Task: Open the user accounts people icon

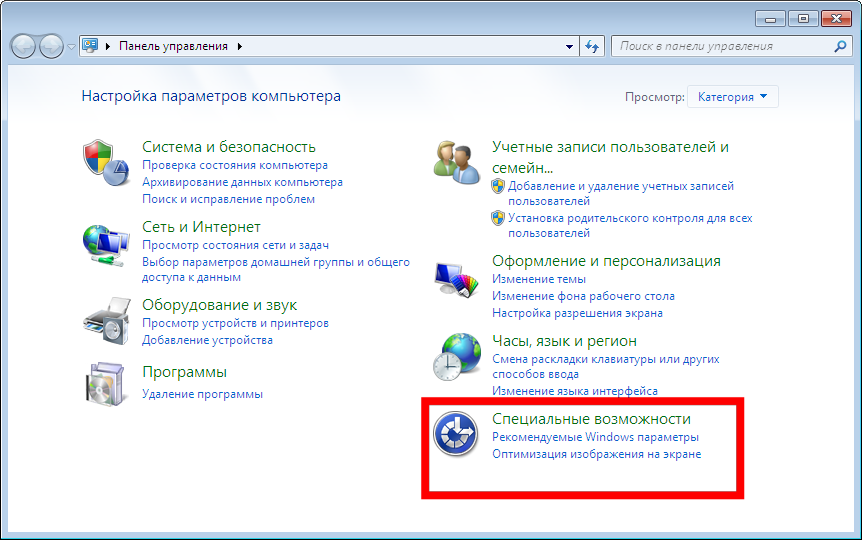Action: (456, 162)
